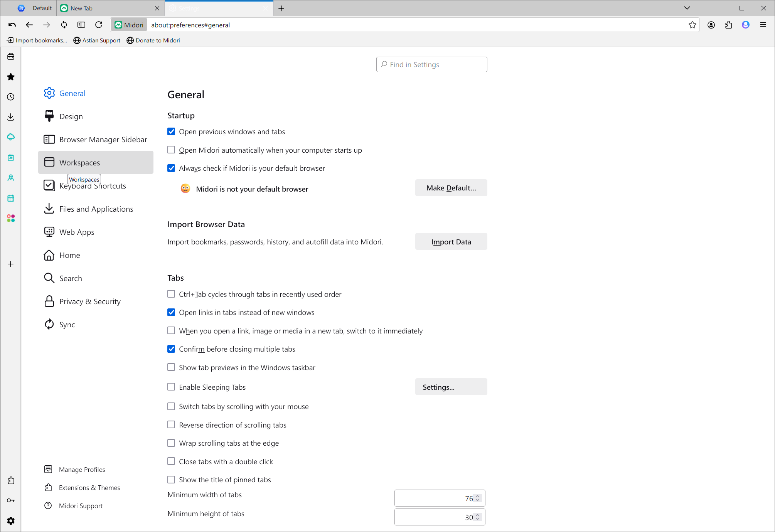Image resolution: width=775 pixels, height=532 pixels.
Task: Click the Find in Settings search field
Action: 431,64
